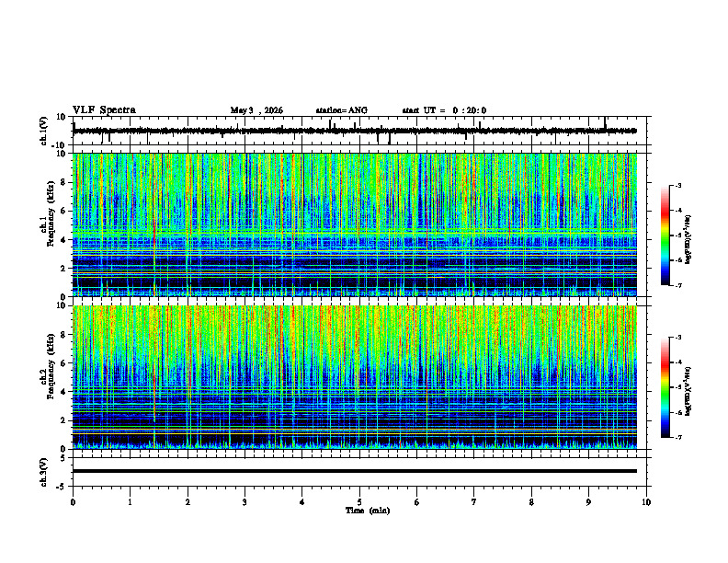Click the Time (min) axis label
Screen dimensions: 728x563
(x=368, y=511)
